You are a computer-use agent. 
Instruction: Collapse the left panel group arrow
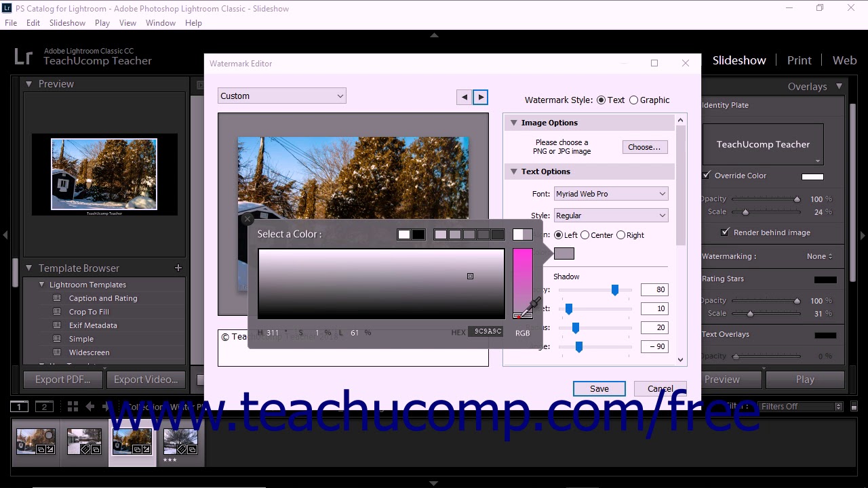[5, 235]
